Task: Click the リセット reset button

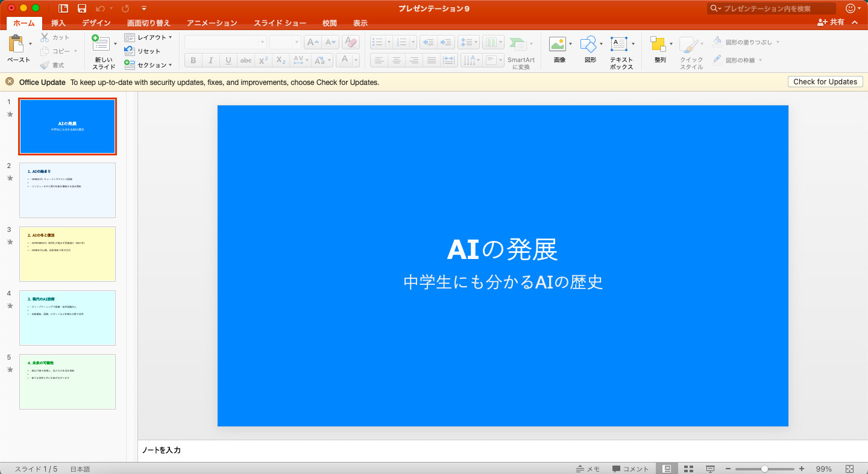Action: (143, 51)
